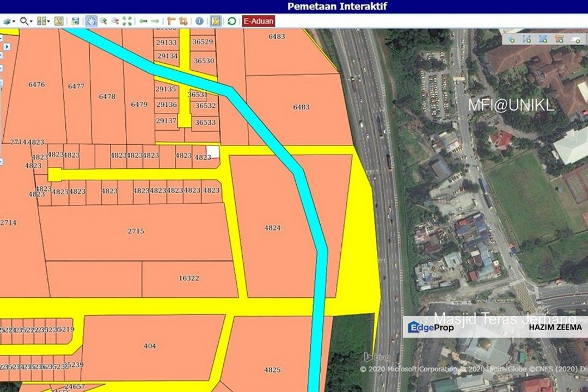
Task: Open the grid view options dropdown
Action: (43, 21)
